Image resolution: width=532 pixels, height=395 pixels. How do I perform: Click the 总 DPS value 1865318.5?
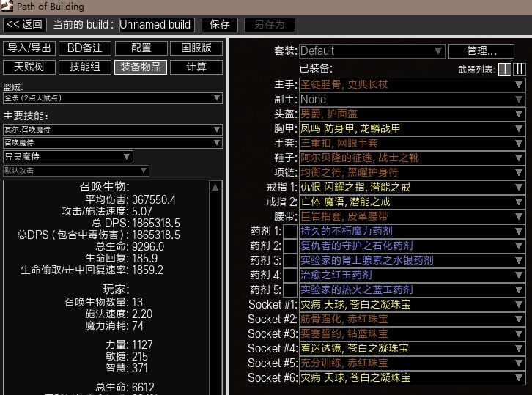pyautogui.click(x=156, y=224)
